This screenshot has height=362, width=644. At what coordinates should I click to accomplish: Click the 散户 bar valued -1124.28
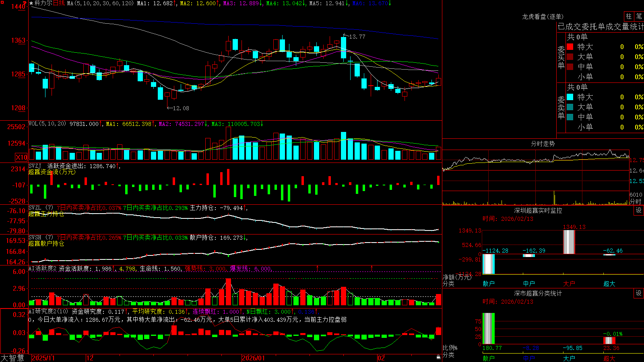click(x=488, y=264)
